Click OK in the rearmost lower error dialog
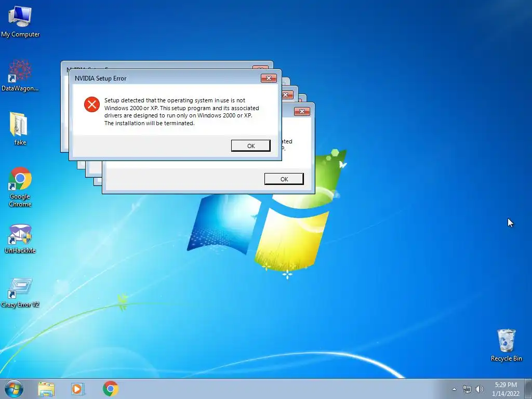This screenshot has height=399, width=532. [284, 179]
